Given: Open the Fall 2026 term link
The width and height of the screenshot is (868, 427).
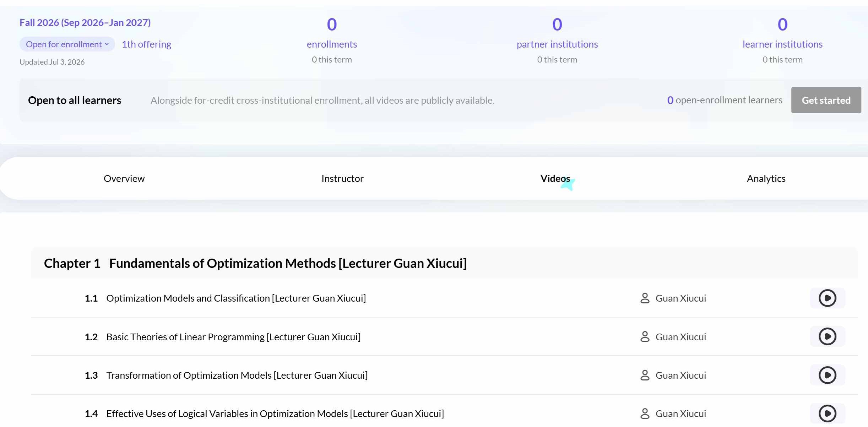Looking at the screenshot, I should pyautogui.click(x=85, y=22).
